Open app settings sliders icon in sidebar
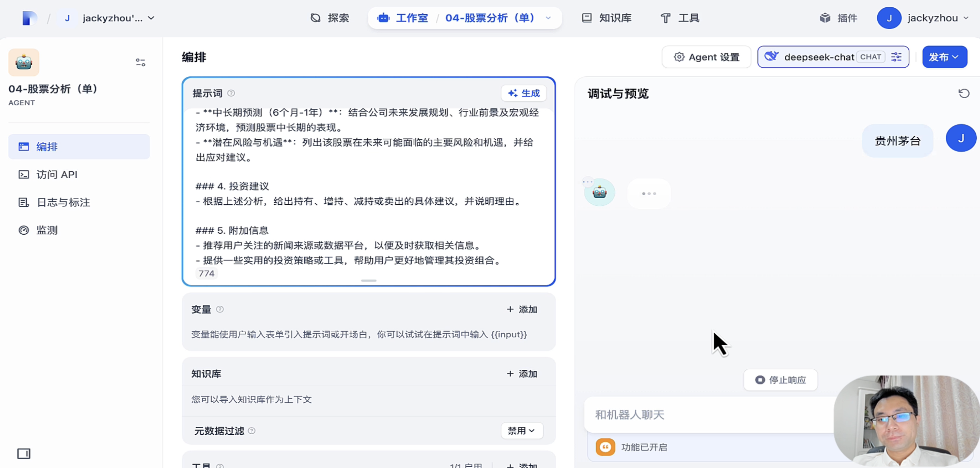 coord(140,62)
